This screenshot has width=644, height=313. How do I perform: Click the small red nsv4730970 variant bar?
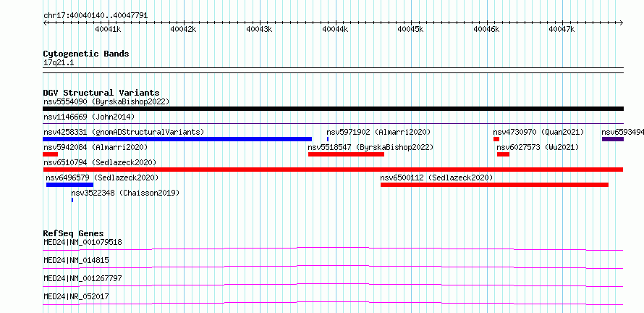(496, 139)
